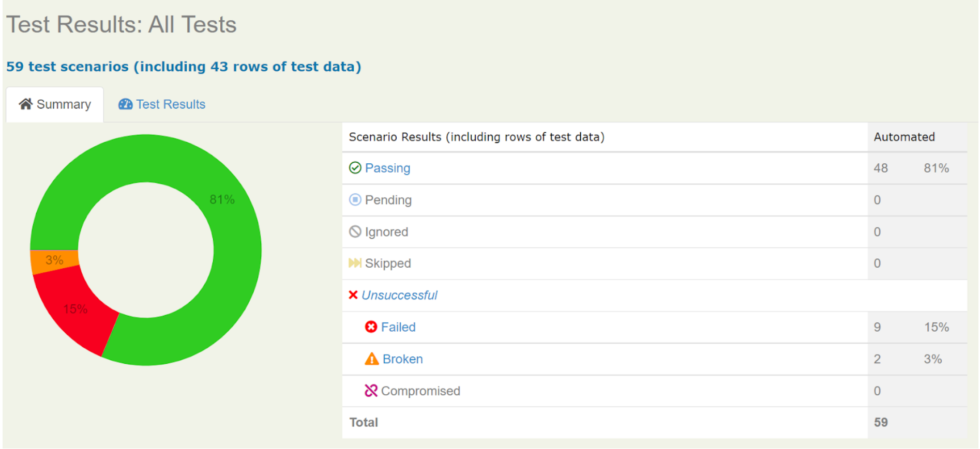This screenshot has width=980, height=449.
Task: Click the green Passing check icon
Action: click(355, 167)
